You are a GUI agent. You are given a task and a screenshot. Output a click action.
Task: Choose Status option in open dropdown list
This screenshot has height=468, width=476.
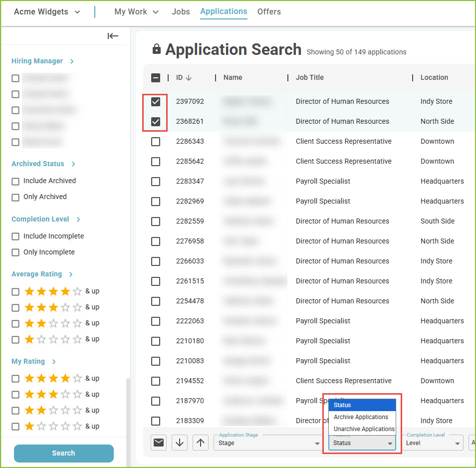click(x=362, y=405)
